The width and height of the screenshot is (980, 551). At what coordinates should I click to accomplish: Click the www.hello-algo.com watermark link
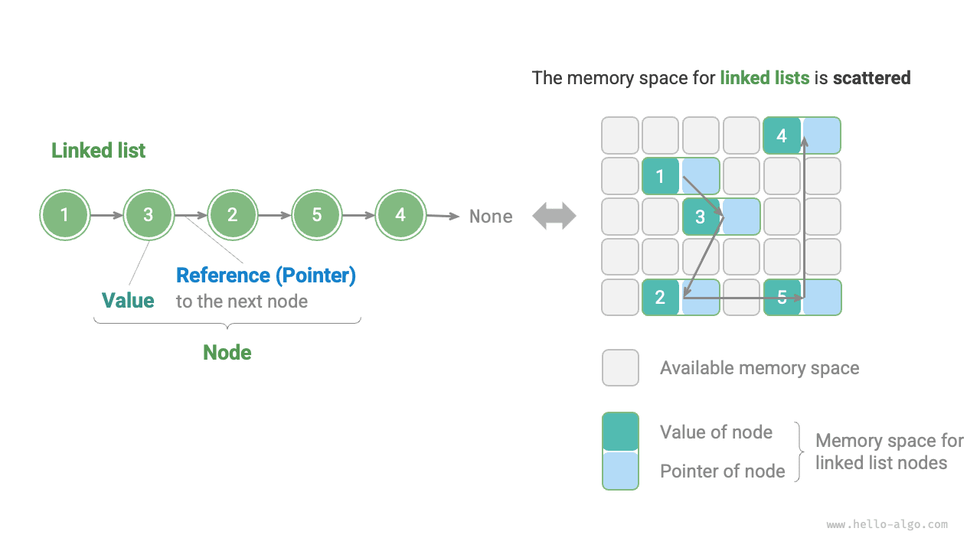(x=887, y=524)
